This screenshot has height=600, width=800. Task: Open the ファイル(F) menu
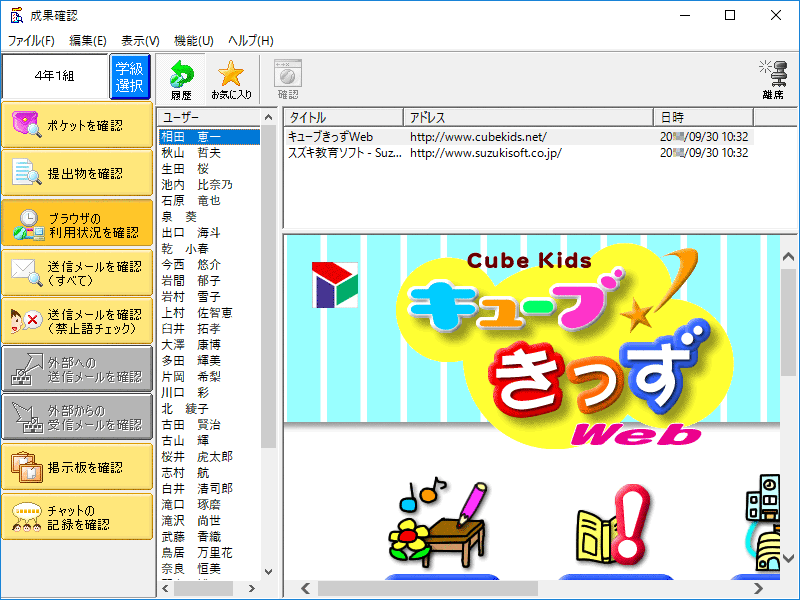click(x=31, y=40)
